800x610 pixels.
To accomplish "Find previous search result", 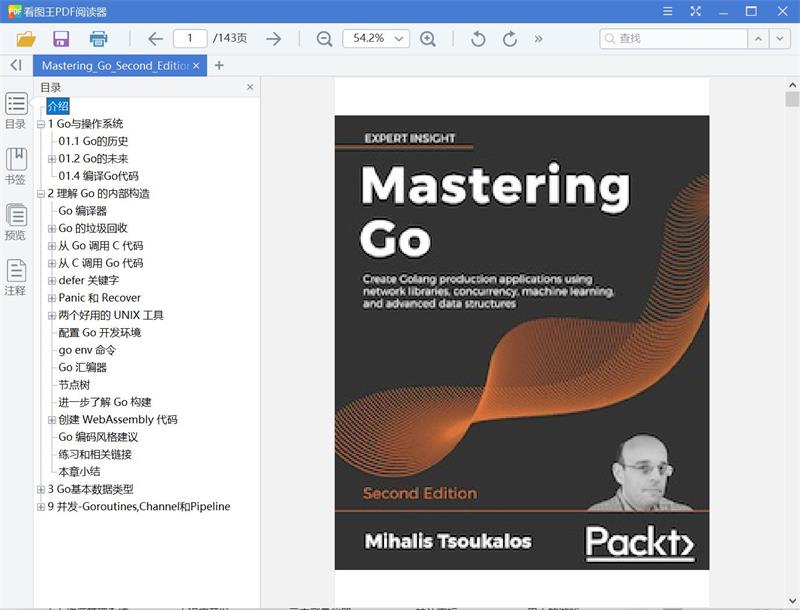I will coord(758,38).
